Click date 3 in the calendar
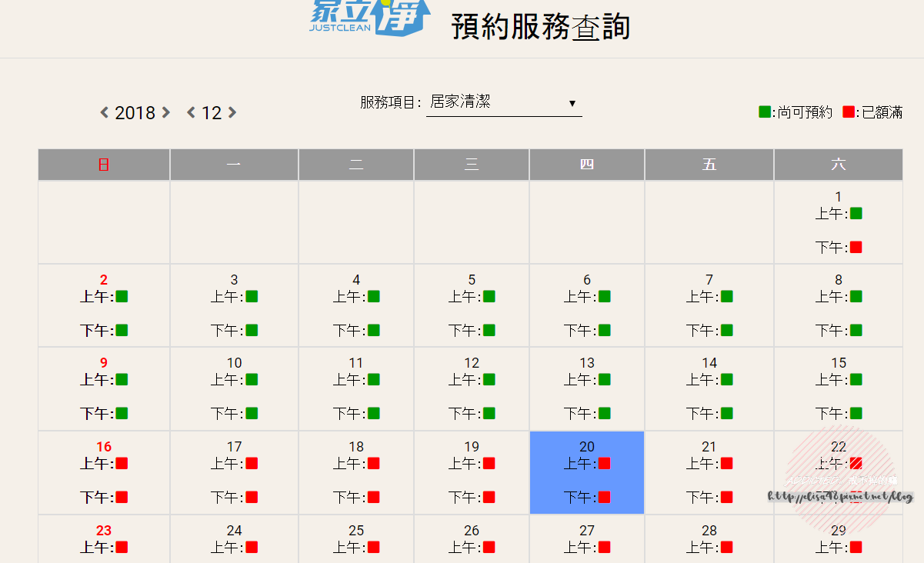This screenshot has height=563, width=924. (234, 280)
